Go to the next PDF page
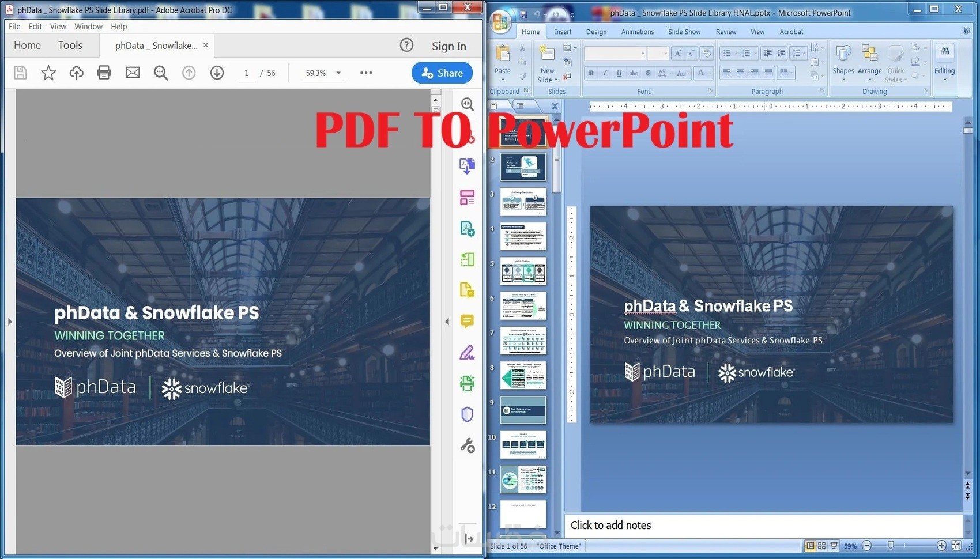 [x=217, y=73]
